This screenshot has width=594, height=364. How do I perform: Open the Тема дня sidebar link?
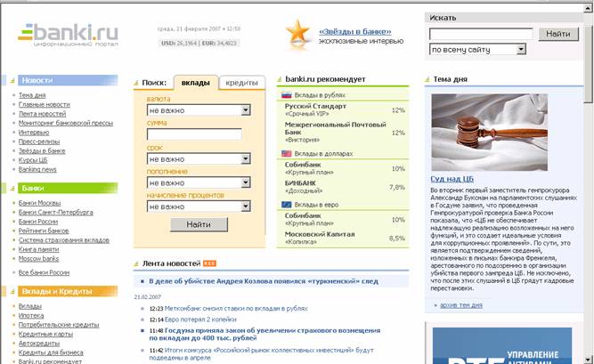32,95
